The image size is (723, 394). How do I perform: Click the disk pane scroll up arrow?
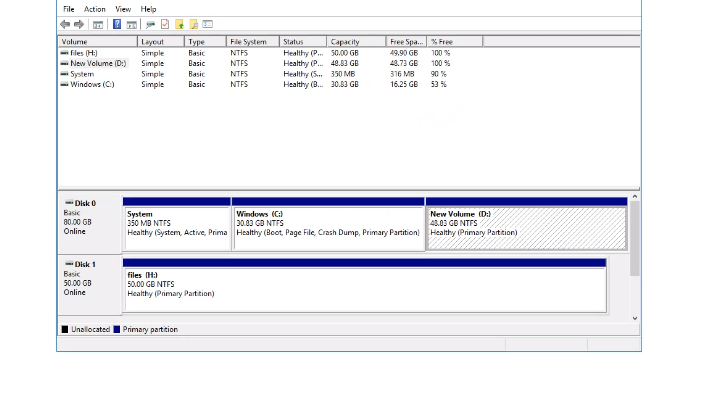point(635,197)
